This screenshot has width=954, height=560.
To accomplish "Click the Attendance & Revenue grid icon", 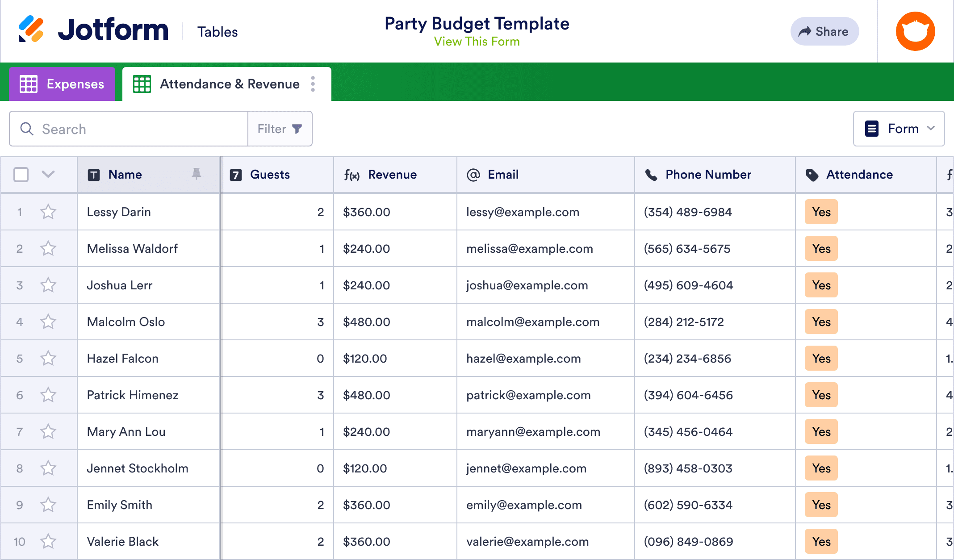I will [x=142, y=84].
